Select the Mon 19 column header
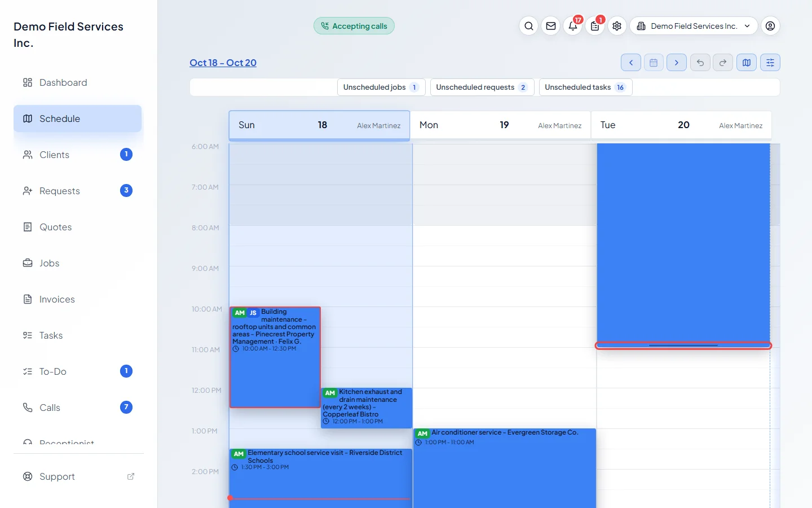 tap(500, 125)
